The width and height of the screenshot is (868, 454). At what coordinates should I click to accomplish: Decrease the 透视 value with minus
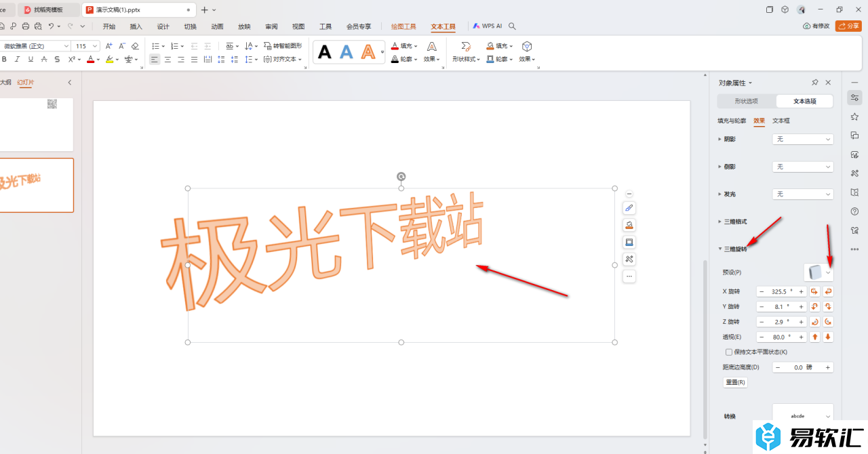click(x=762, y=337)
